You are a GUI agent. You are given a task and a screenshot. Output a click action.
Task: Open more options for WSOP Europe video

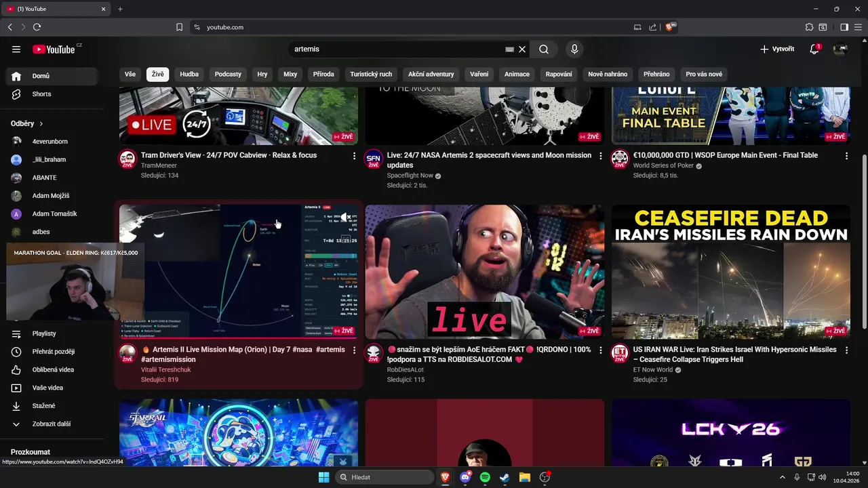[846, 156]
